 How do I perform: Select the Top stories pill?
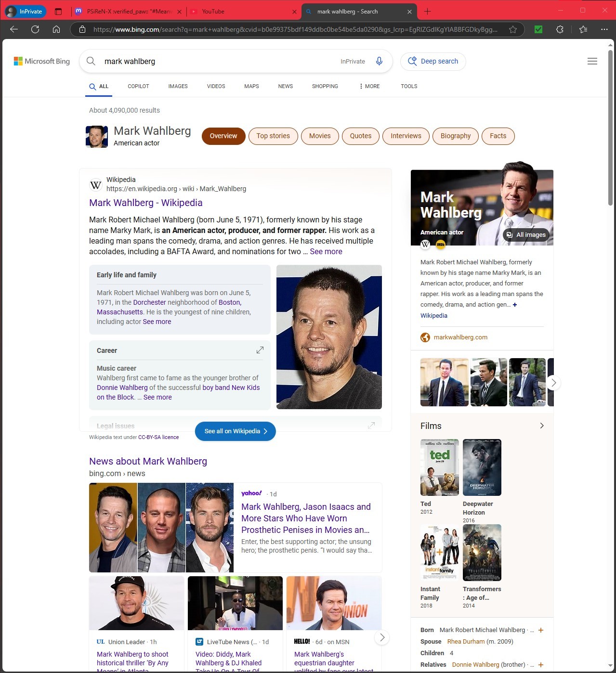[x=273, y=136]
